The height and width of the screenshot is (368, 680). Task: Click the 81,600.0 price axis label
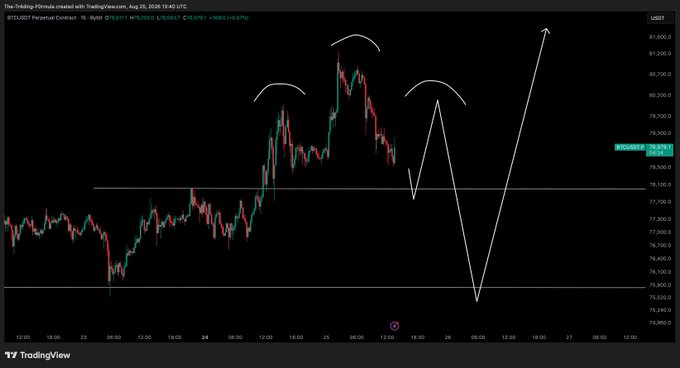click(660, 37)
